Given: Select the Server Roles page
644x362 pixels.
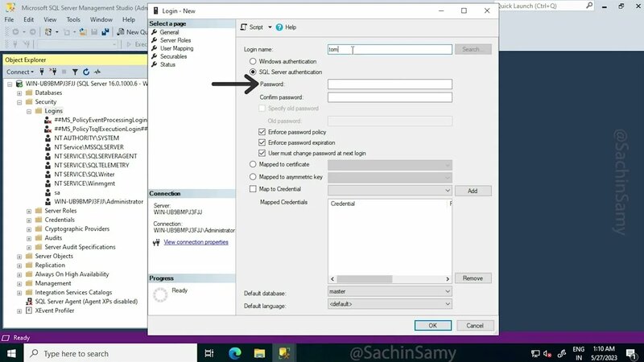Looking at the screenshot, I should 175,40.
